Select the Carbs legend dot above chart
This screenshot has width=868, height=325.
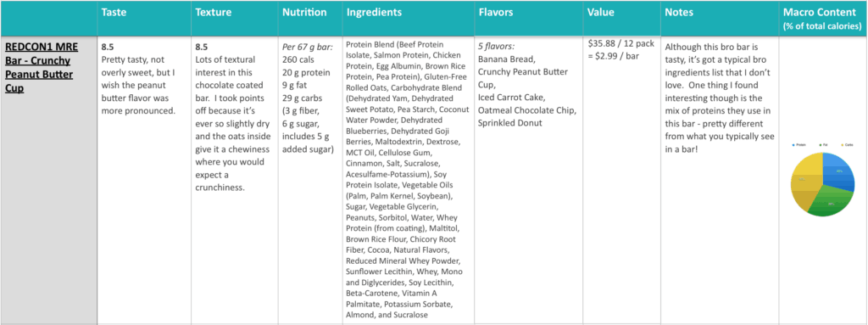click(x=842, y=145)
